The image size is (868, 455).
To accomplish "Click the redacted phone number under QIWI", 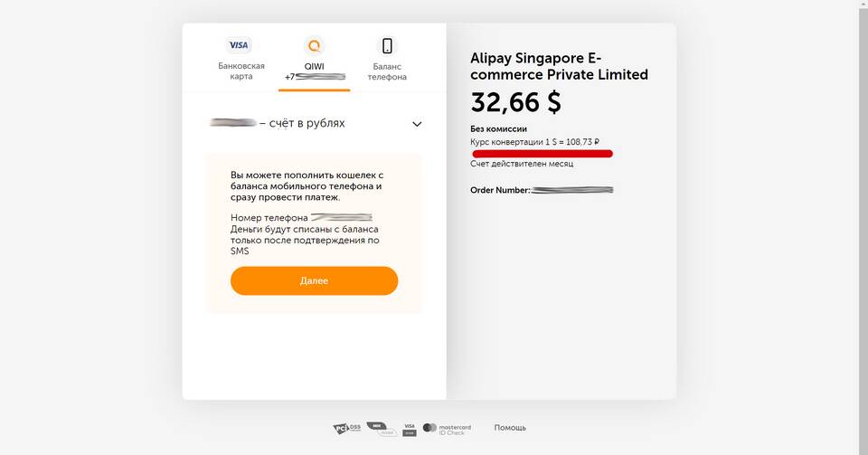I will [315, 77].
